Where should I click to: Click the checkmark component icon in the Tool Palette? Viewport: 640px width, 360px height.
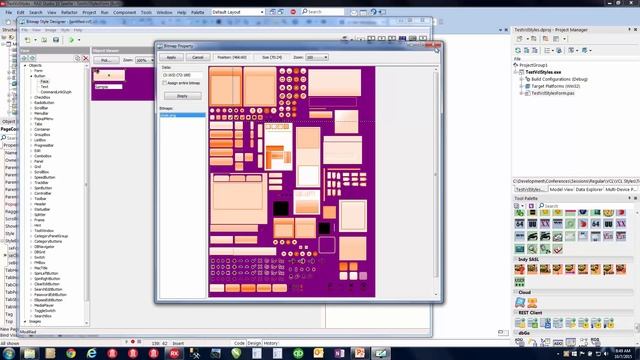click(558, 249)
